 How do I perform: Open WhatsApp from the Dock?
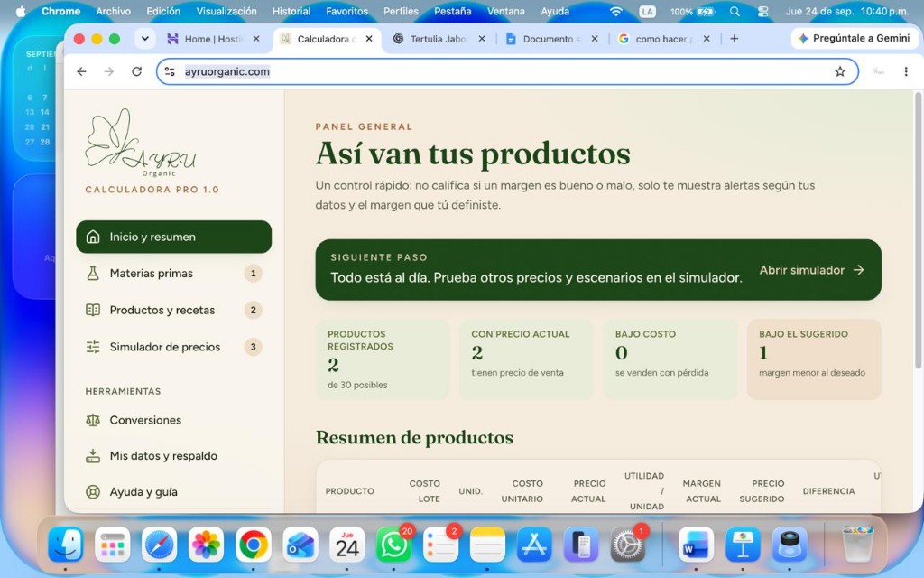coord(393,545)
